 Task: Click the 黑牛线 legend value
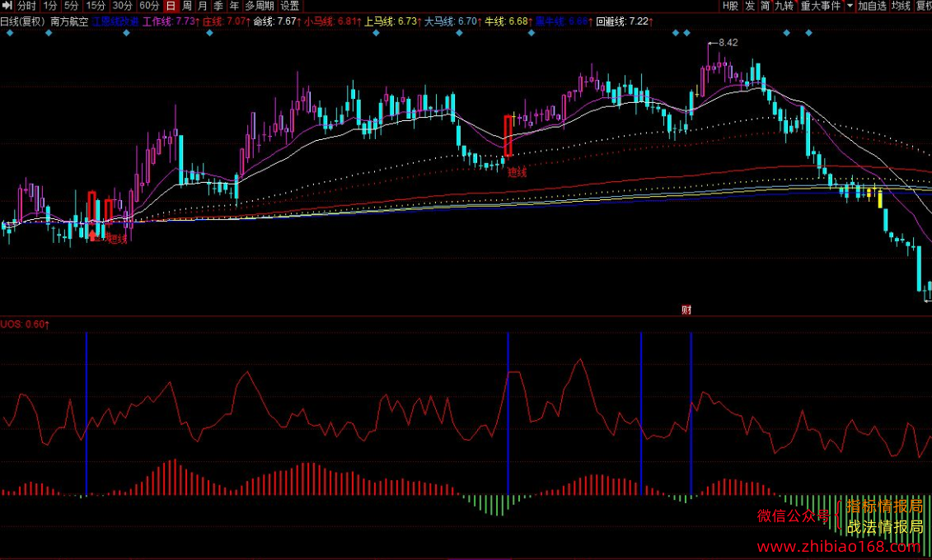click(564, 21)
